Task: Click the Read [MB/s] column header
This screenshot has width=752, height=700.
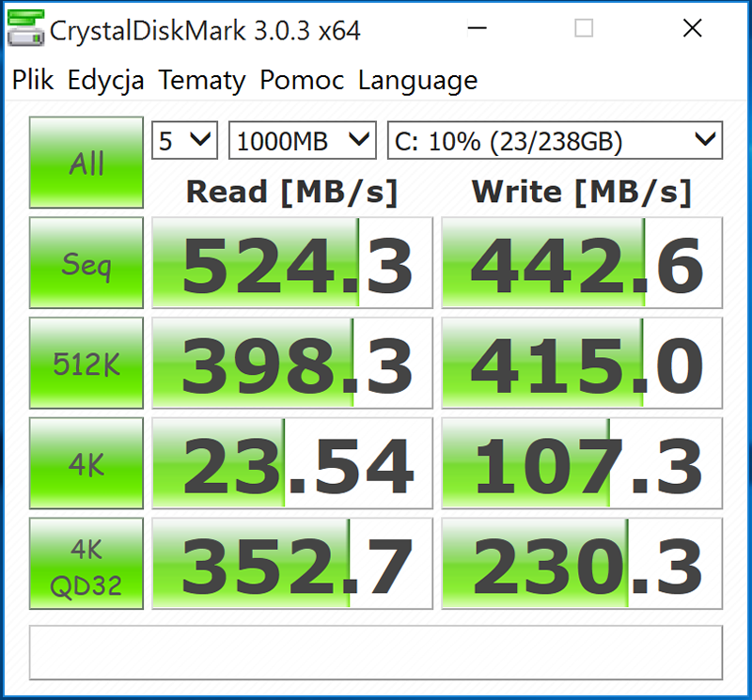Action: click(x=292, y=193)
